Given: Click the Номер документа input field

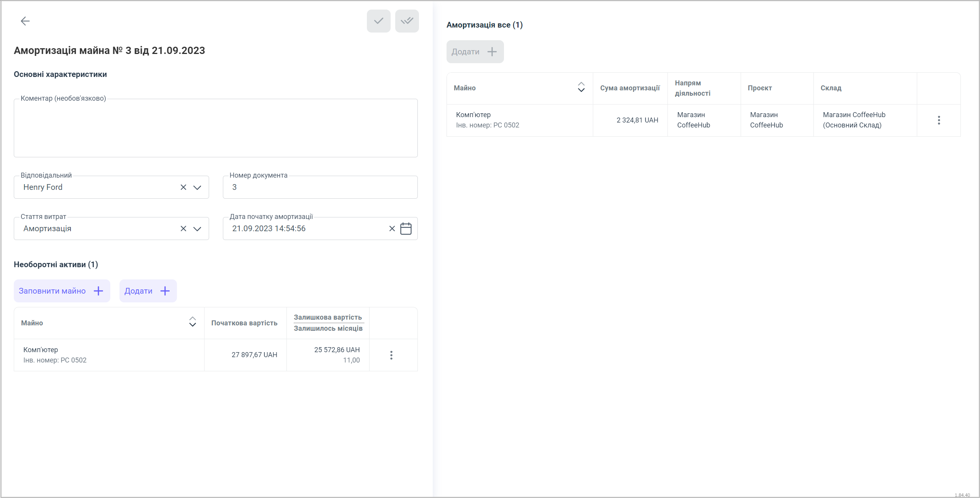Looking at the screenshot, I should pyautogui.click(x=320, y=187).
